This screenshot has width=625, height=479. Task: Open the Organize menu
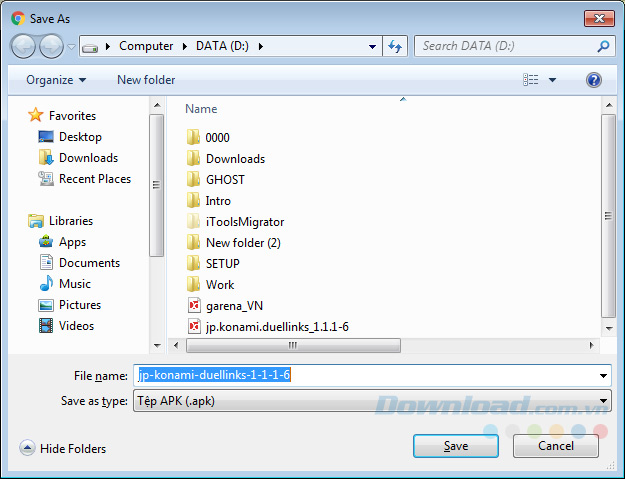click(56, 80)
